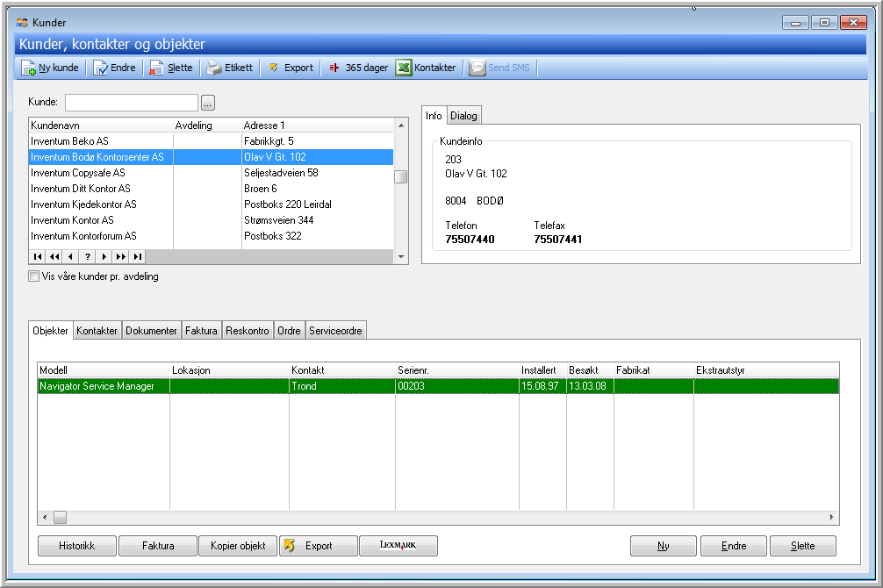Click the Kopier objekt button
This screenshot has width=883, height=588.
pyautogui.click(x=238, y=546)
